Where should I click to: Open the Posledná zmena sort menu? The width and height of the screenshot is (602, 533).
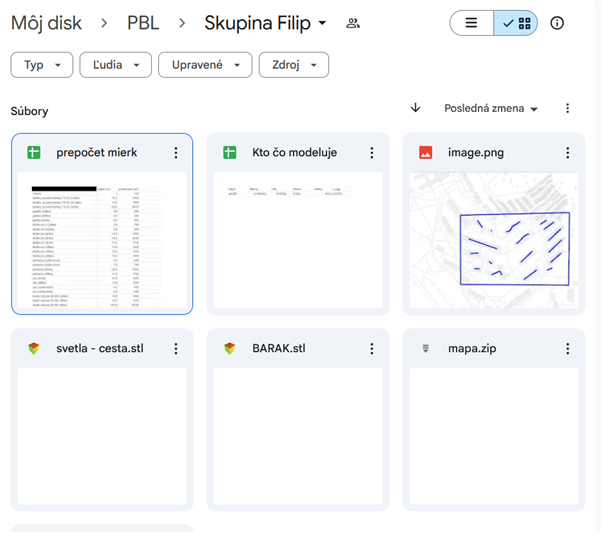491,108
